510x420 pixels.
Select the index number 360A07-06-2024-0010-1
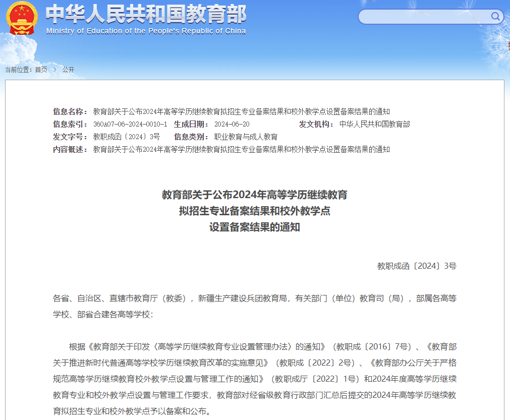coord(130,124)
